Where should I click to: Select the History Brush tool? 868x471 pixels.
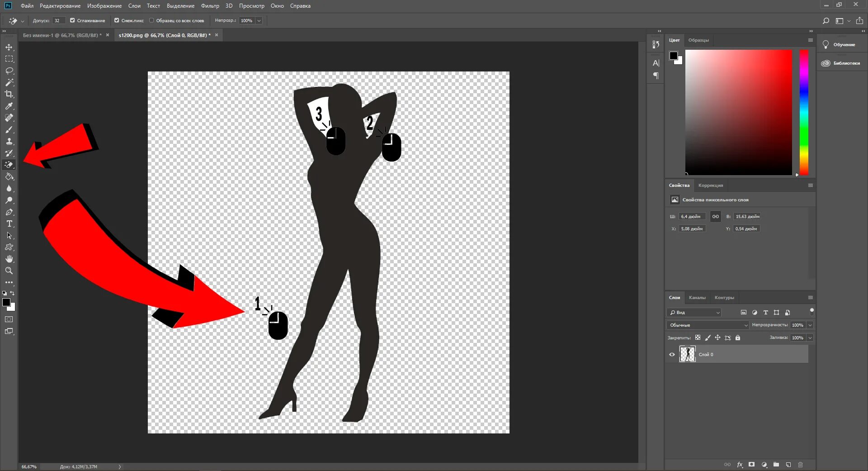9,153
